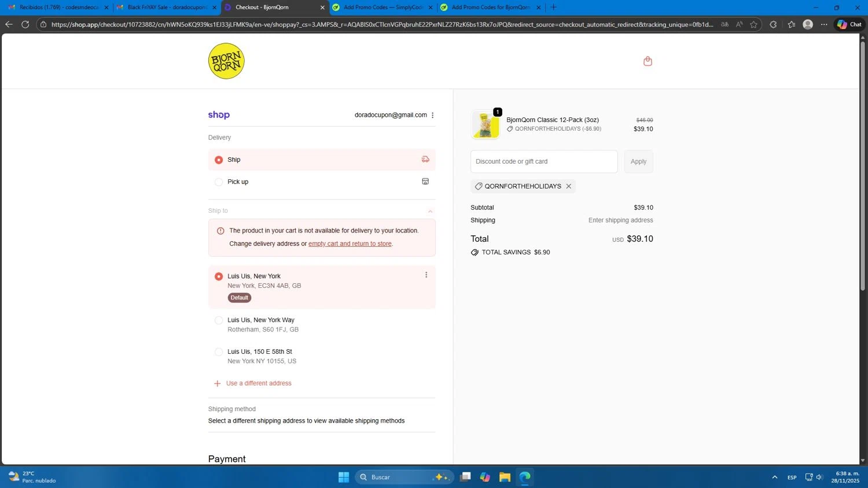The width and height of the screenshot is (868, 488).
Task: Open browser extensions icon
Action: (773, 24)
